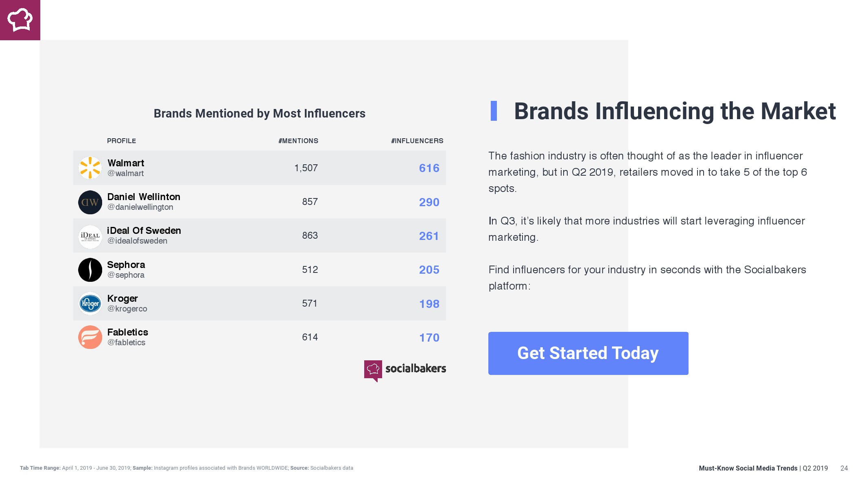Image resolution: width=868 pixels, height=488 pixels.
Task: Click the Kroger logo icon
Action: (x=90, y=303)
